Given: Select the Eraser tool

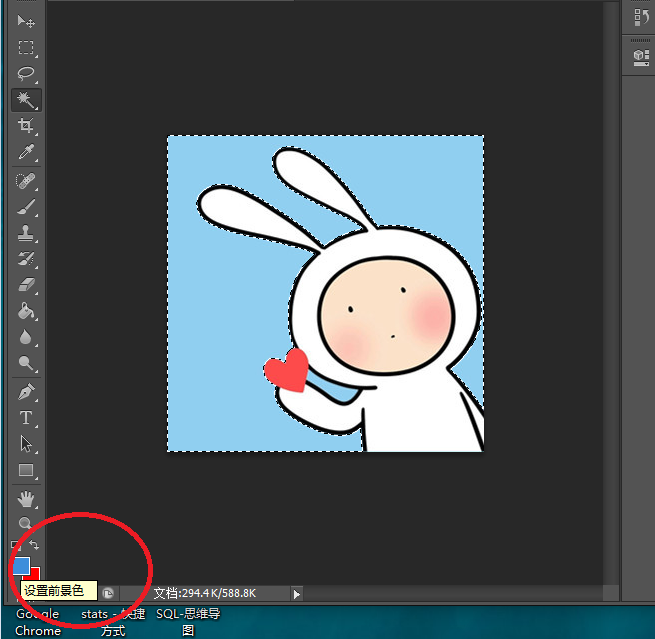Looking at the screenshot, I should pos(26,285).
